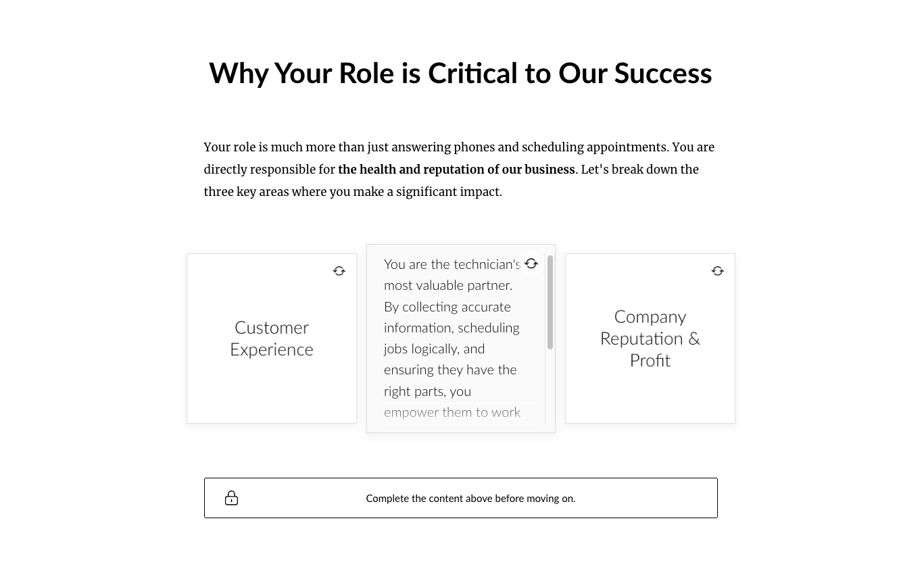Click the faded "empower them to work" line
The image size is (924, 577).
pos(452,412)
